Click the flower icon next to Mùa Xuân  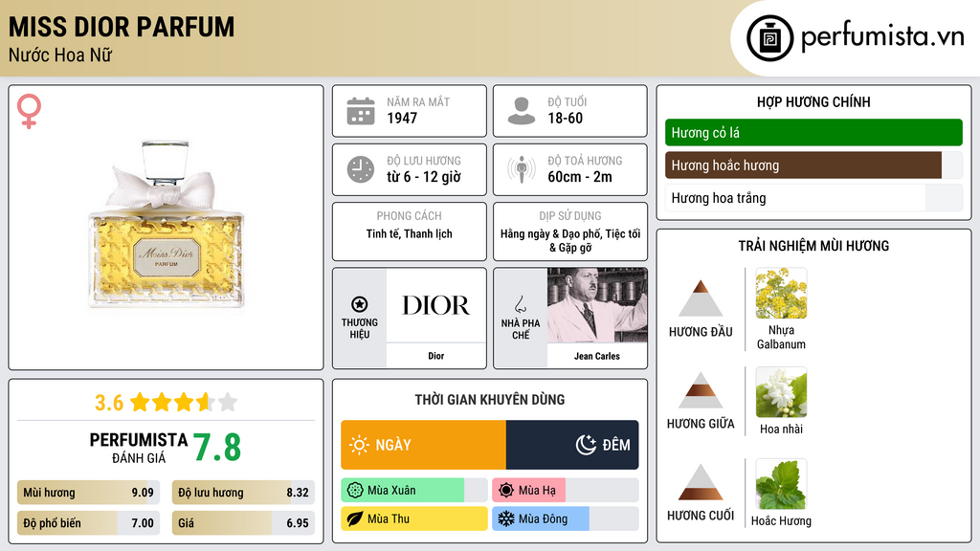click(355, 491)
